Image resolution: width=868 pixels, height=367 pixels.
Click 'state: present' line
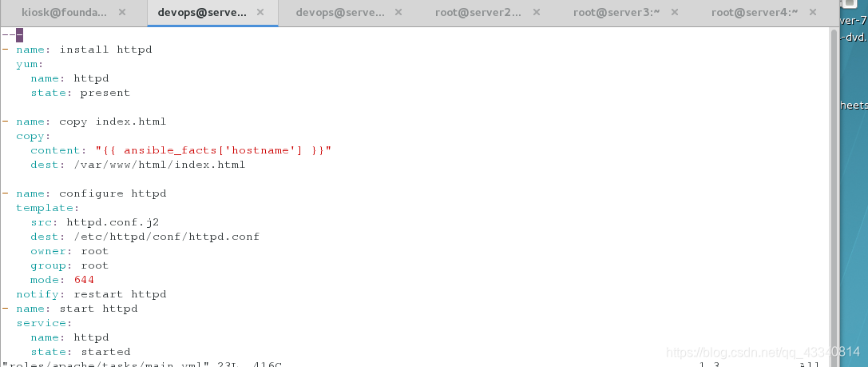click(x=81, y=93)
